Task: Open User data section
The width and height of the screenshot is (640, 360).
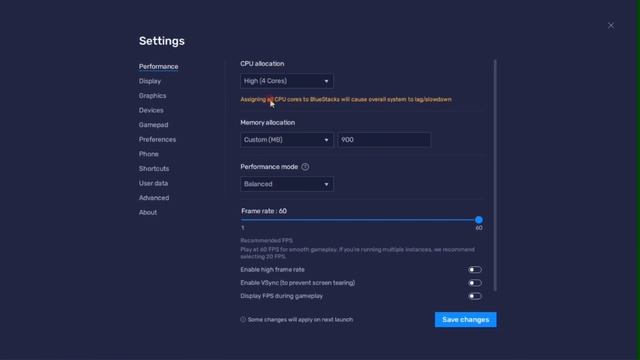Action: coord(153,183)
